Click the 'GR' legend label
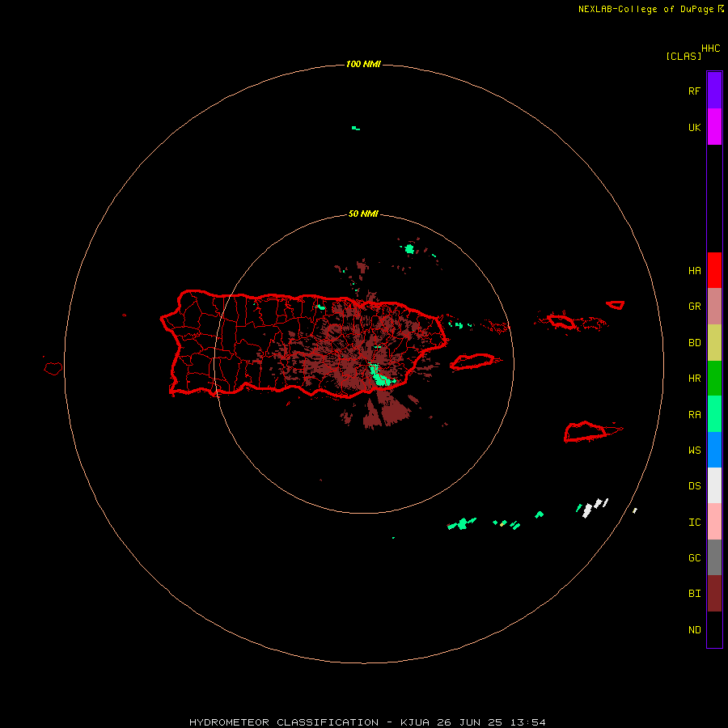The width and height of the screenshot is (728, 728). (694, 307)
